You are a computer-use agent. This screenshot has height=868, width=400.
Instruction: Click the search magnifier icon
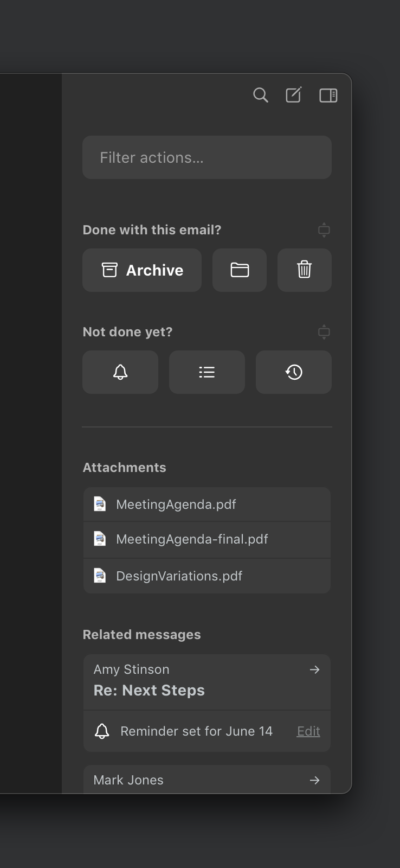tap(261, 95)
